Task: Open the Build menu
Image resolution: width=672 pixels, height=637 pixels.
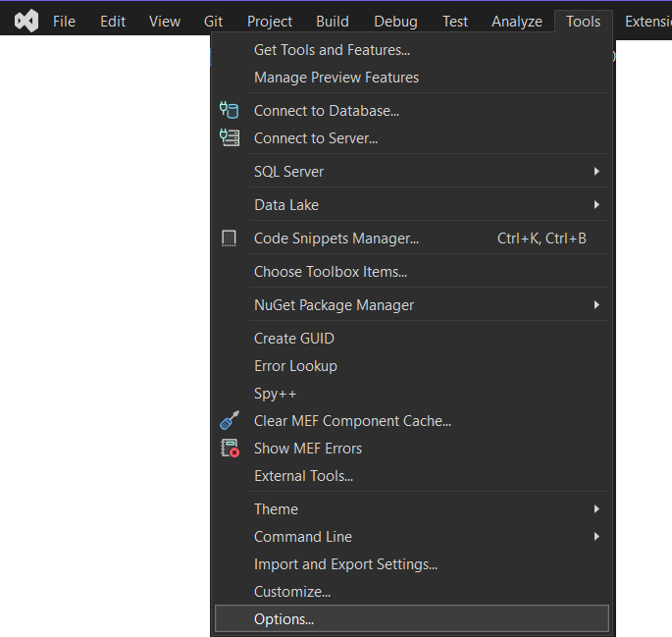Action: pos(333,22)
